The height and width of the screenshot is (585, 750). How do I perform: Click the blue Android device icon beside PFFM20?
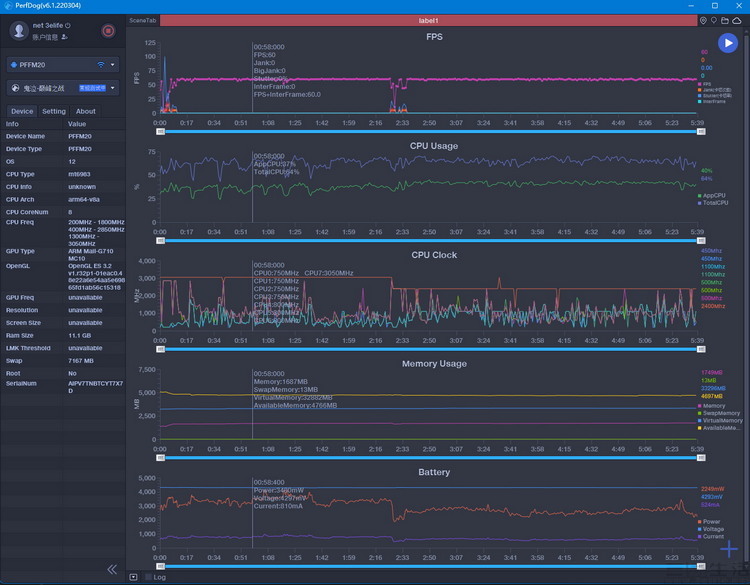pos(14,65)
